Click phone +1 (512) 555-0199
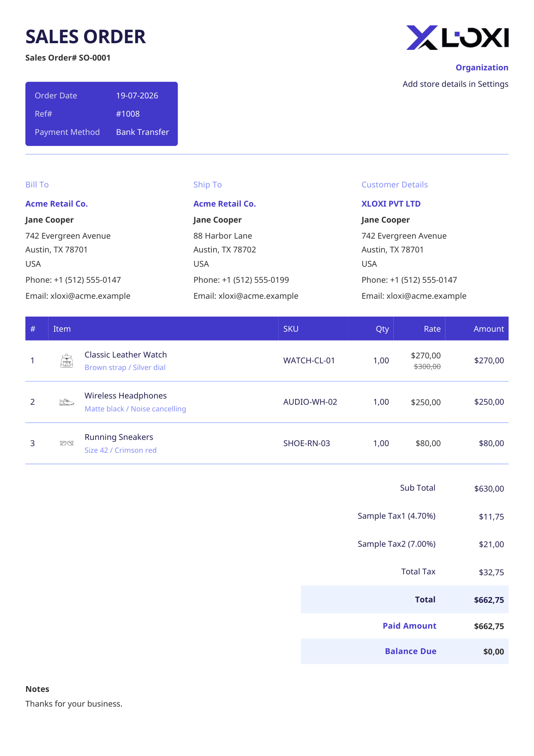Screen dimensions: 534x756 (x=255, y=280)
